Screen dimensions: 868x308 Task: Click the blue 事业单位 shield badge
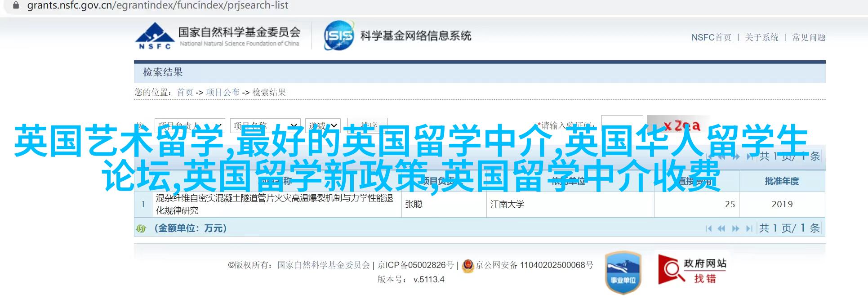tap(623, 272)
